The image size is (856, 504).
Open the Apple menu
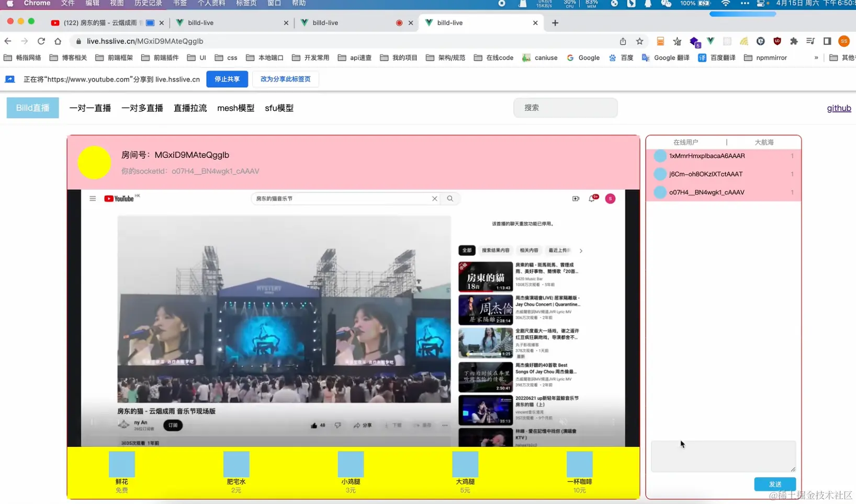click(x=9, y=4)
